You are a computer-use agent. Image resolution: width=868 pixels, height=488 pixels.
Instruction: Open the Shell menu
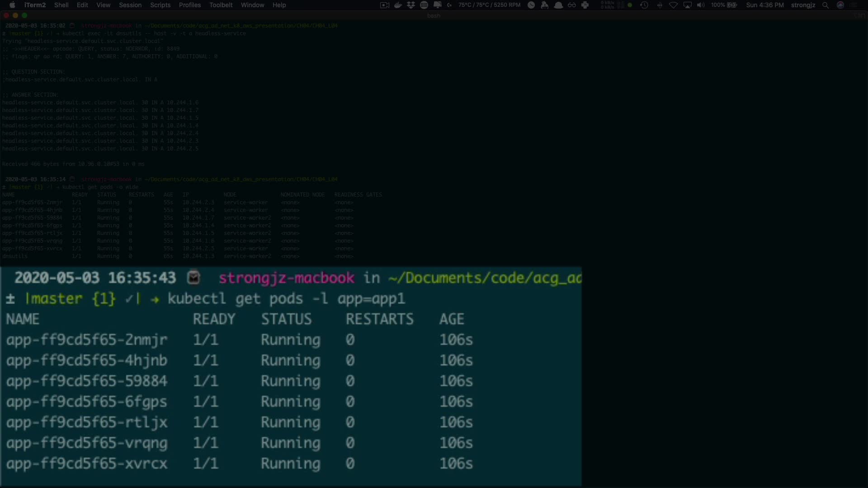tap(61, 5)
